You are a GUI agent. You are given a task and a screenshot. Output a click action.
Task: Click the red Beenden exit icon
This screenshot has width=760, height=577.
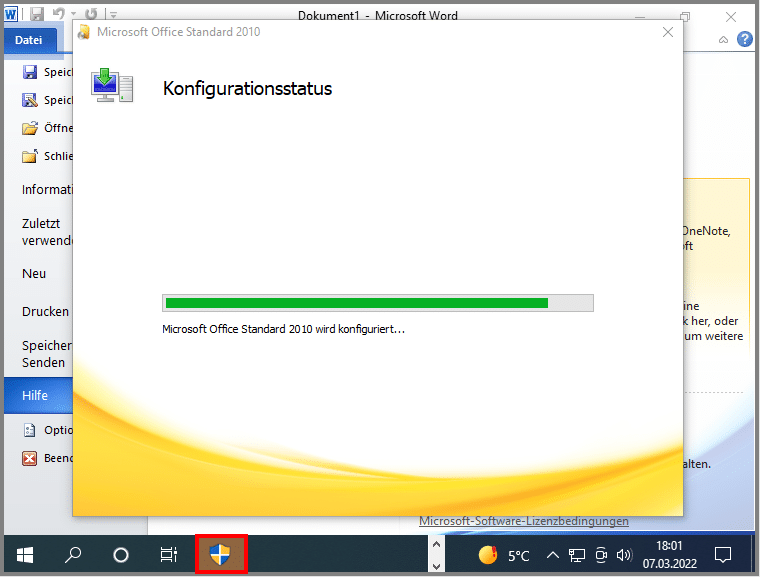(x=30, y=458)
